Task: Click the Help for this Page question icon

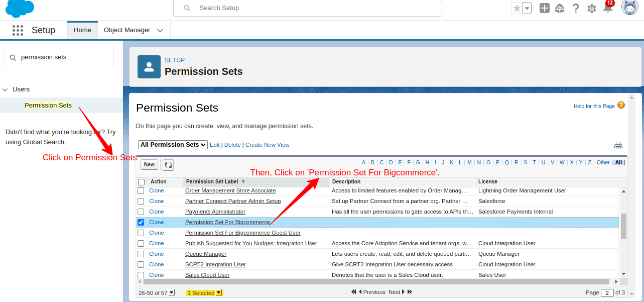Action: (621, 105)
